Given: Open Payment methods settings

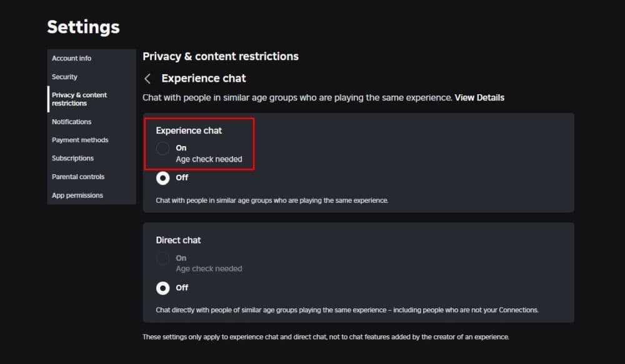Looking at the screenshot, I should (x=80, y=140).
